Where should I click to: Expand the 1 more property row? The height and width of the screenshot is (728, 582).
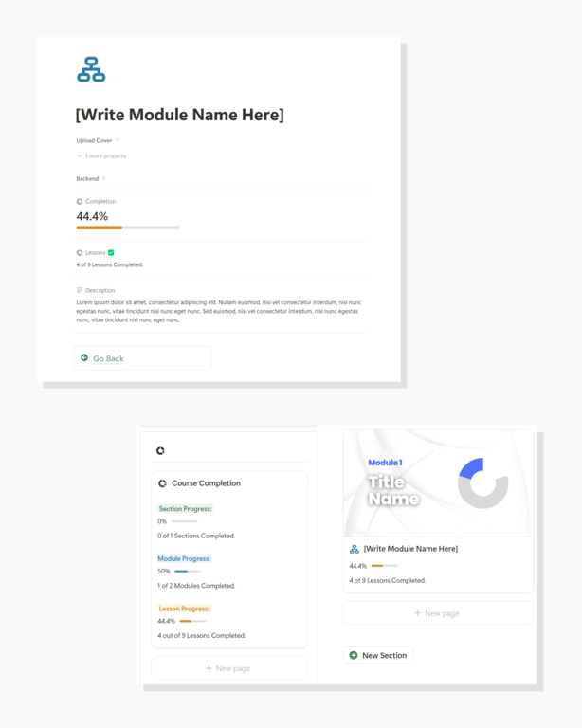click(101, 156)
